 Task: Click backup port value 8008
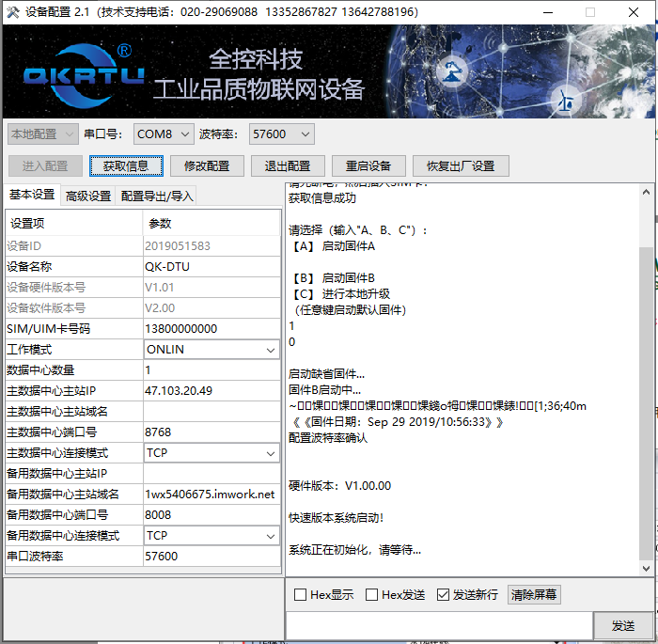(x=211, y=515)
